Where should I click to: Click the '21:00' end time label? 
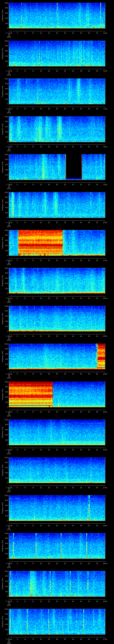click(x=105, y=260)
